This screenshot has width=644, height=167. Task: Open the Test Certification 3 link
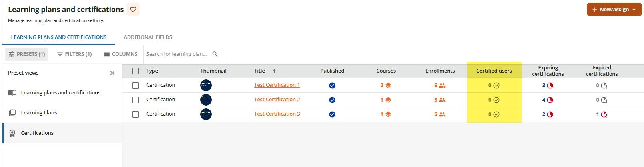277,114
